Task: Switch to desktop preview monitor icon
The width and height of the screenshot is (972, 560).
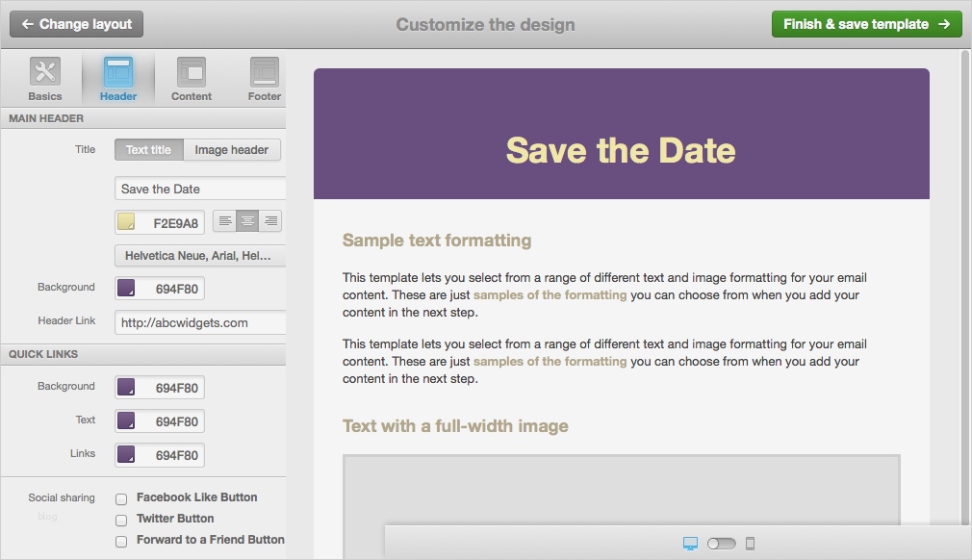Action: 690,544
